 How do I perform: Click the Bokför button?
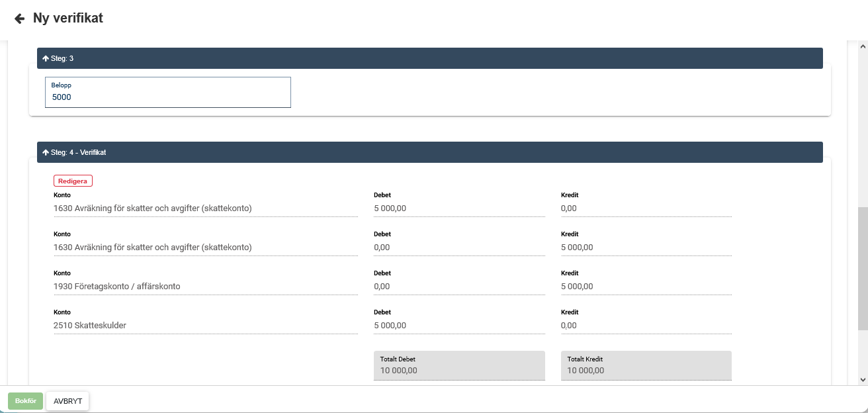(25, 401)
